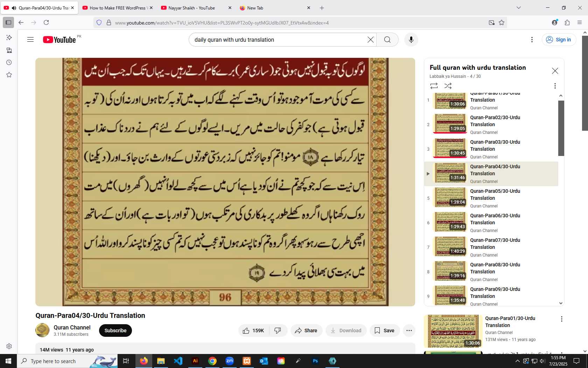This screenshot has width=588, height=368.
Task: Open Windows notification center
Action: point(576,361)
